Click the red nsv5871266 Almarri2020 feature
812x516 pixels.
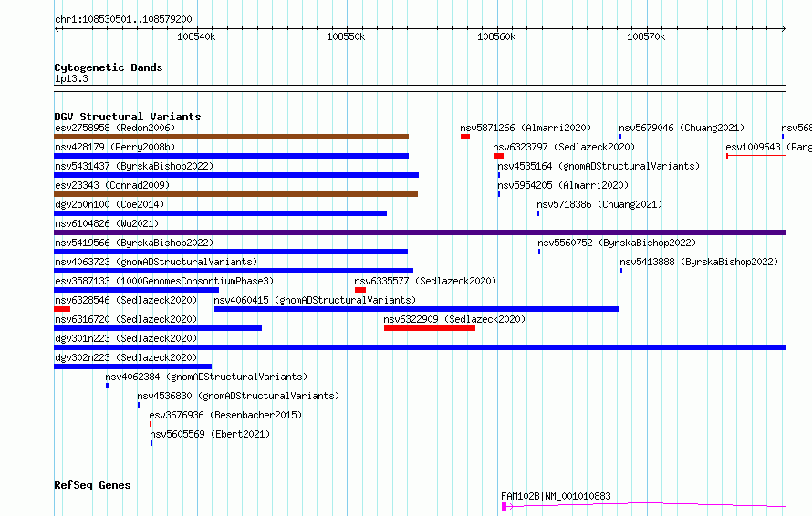click(x=465, y=137)
